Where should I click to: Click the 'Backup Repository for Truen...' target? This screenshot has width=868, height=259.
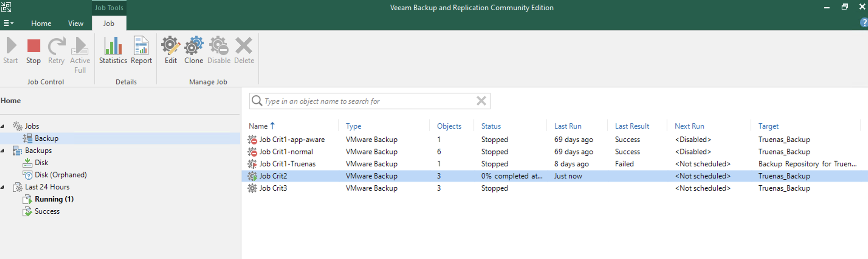point(807,164)
